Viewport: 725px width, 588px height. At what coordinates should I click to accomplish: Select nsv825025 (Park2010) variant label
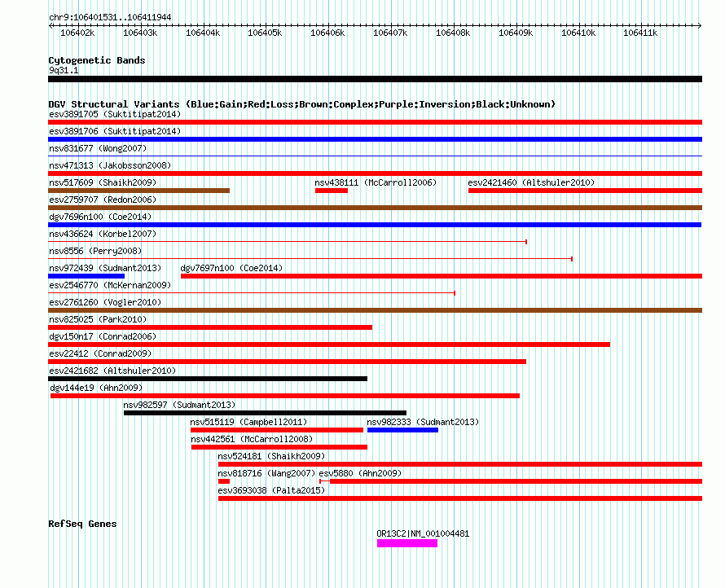(98, 319)
